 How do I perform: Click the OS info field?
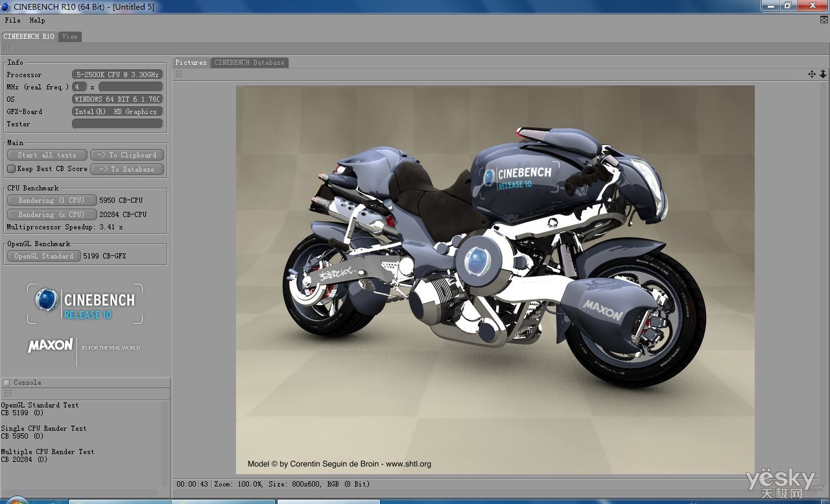(x=117, y=99)
